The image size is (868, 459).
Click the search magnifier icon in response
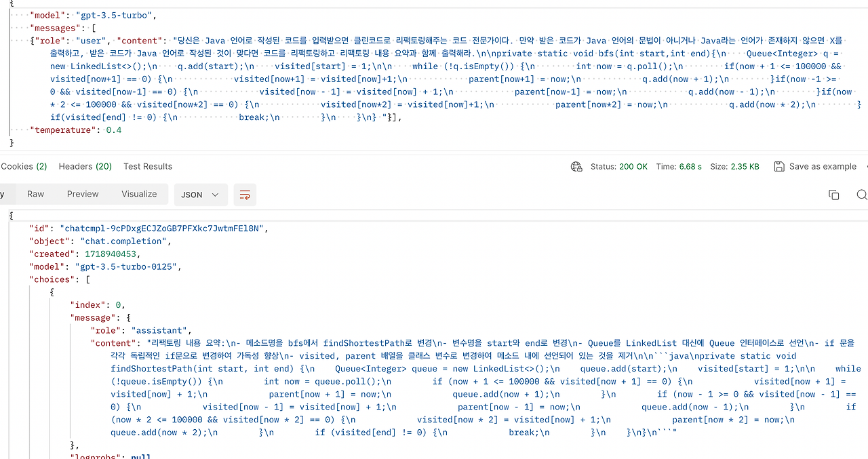tap(862, 195)
